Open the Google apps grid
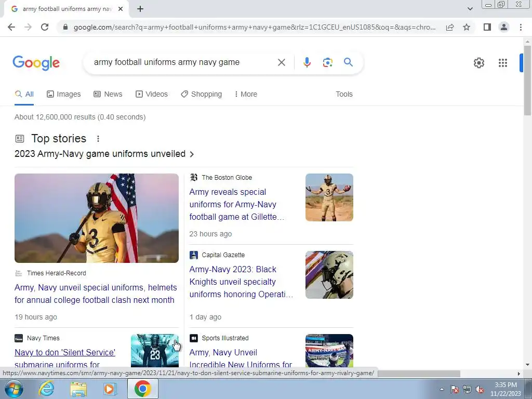This screenshot has height=399, width=532. click(x=503, y=63)
